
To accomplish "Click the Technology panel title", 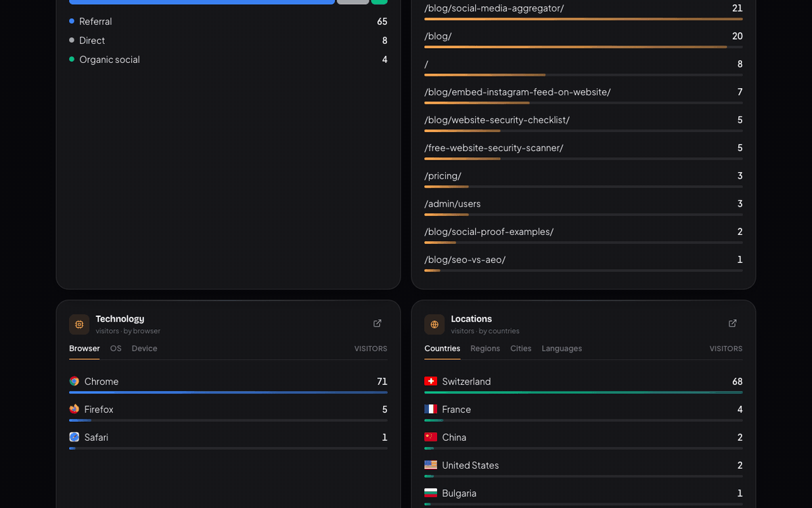I will click(120, 319).
